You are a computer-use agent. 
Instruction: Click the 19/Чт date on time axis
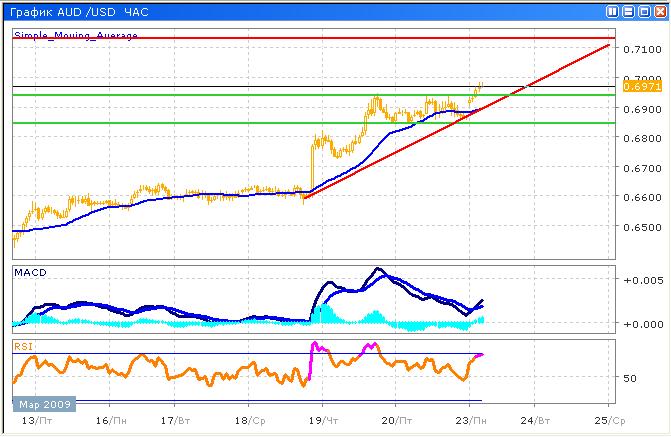[x=322, y=421]
